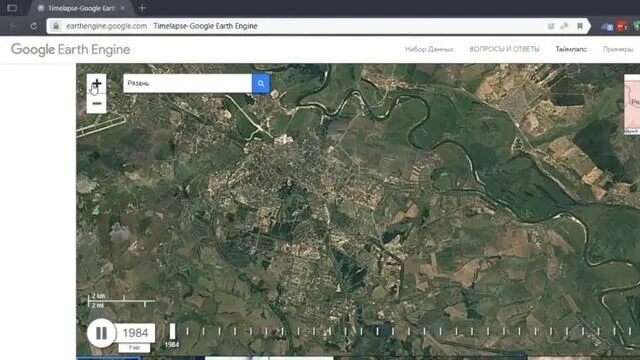Open the tab panel icon at top left
The image size is (640, 360).
tap(12, 8)
